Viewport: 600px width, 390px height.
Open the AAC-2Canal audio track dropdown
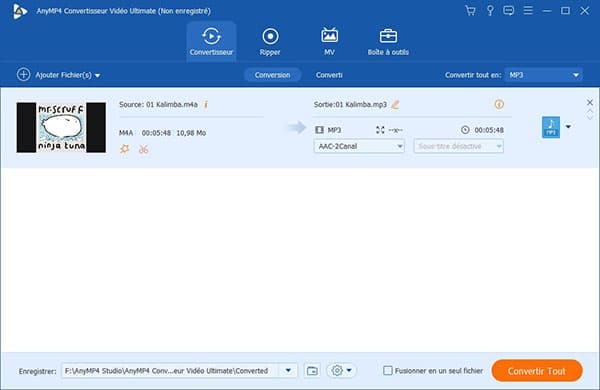359,146
